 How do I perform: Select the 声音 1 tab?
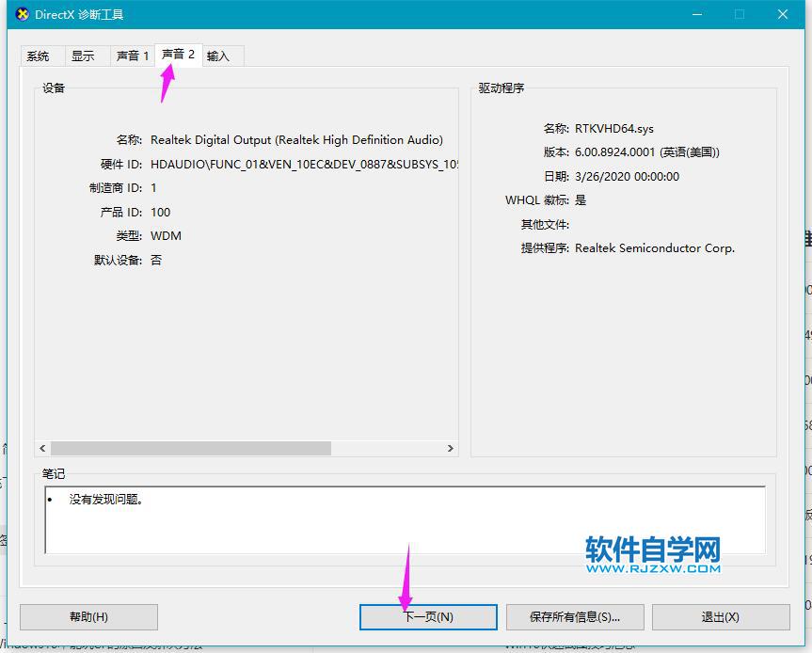[x=132, y=56]
